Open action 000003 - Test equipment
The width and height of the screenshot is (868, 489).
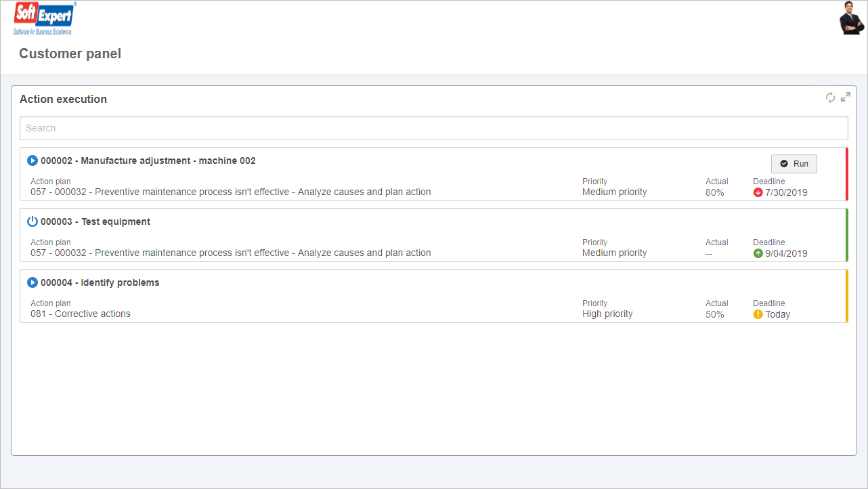(x=95, y=222)
